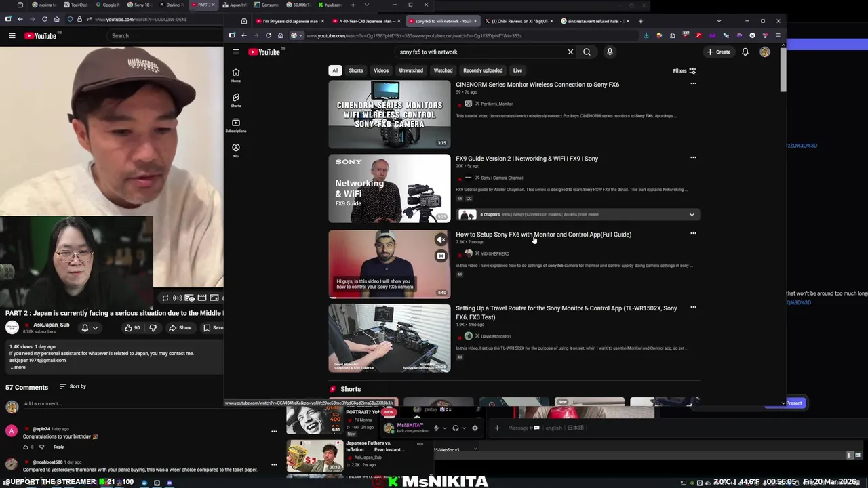Click the magnifier search button
Screen dimensions: 868x488
pos(587,52)
